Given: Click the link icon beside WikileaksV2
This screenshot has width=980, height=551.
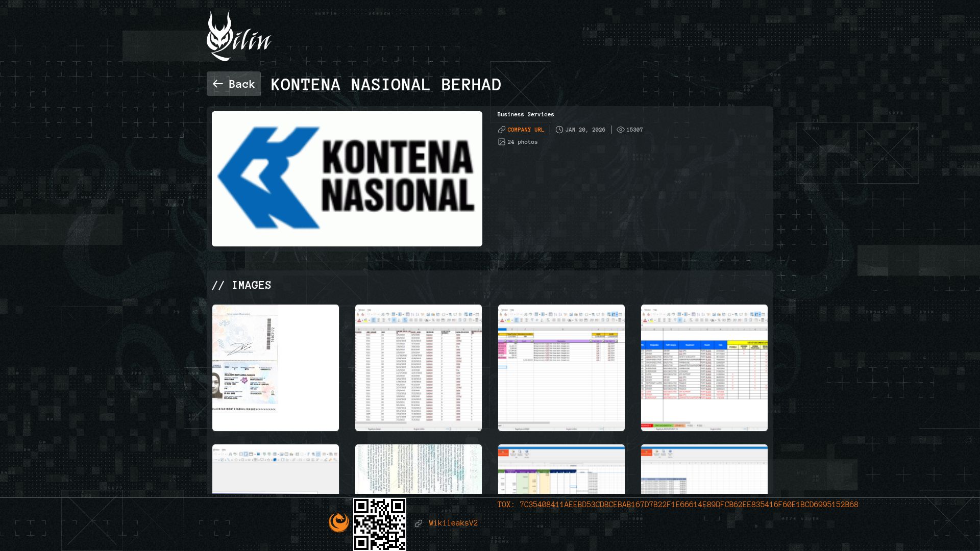Looking at the screenshot, I should click(x=419, y=523).
